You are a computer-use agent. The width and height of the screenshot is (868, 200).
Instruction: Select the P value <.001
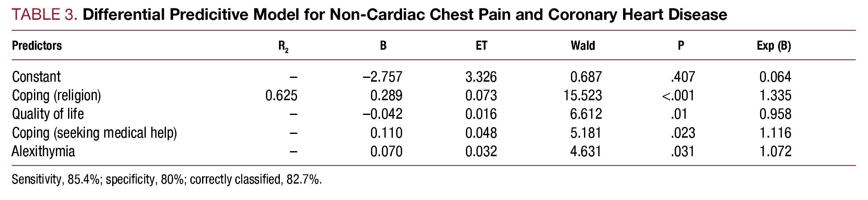(678, 96)
